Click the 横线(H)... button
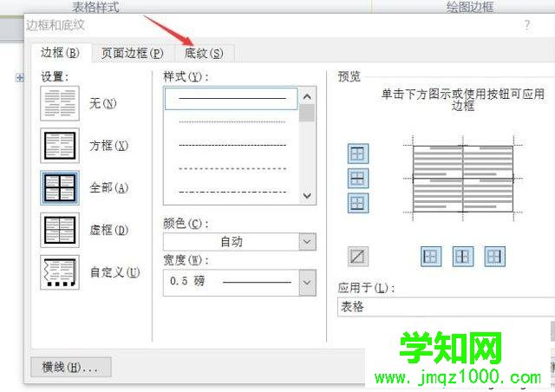Image resolution: width=555 pixels, height=392 pixels. click(x=71, y=367)
